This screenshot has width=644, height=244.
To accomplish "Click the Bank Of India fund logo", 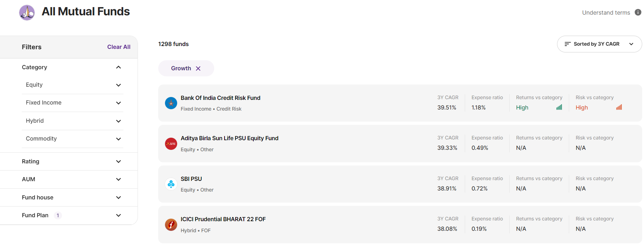I will click(171, 103).
